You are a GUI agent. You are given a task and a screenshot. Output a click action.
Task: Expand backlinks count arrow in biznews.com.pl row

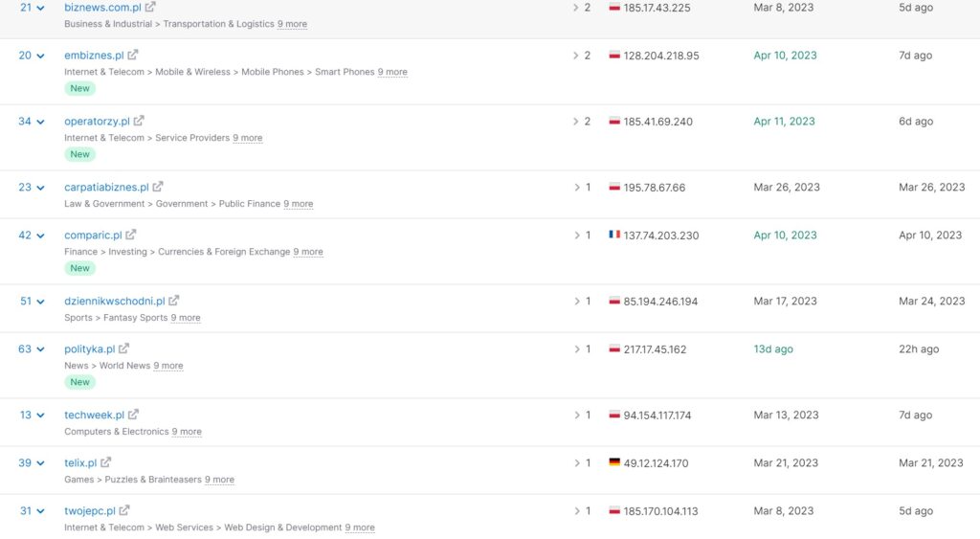point(575,8)
